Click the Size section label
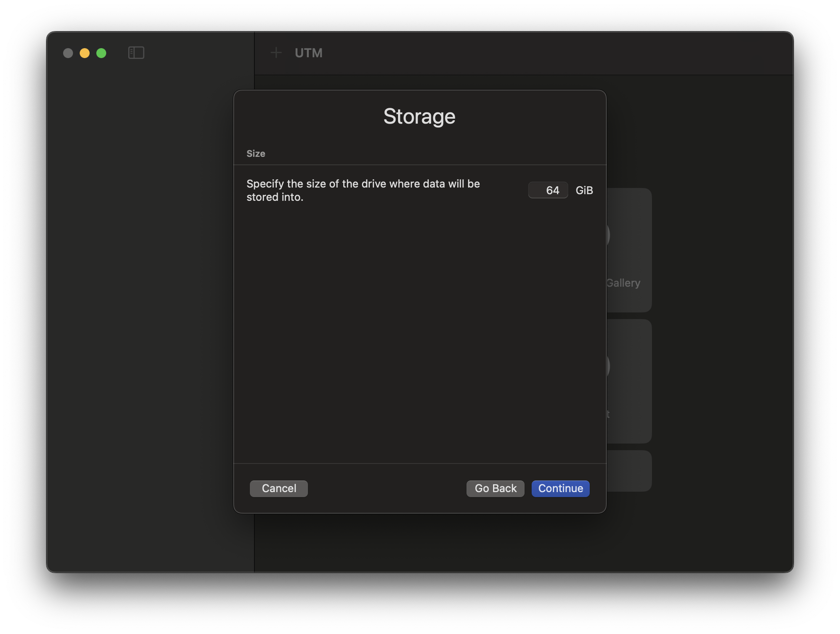This screenshot has height=634, width=840. pos(256,154)
